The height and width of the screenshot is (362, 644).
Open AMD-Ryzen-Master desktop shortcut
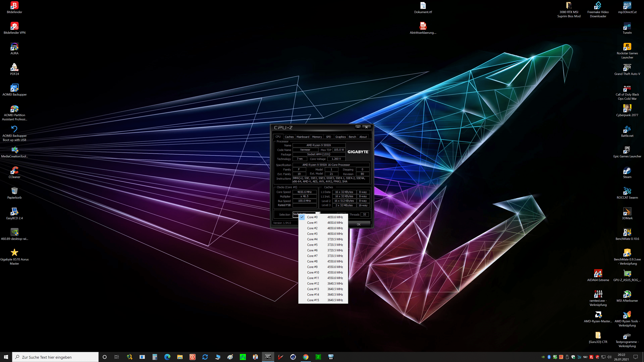(598, 317)
